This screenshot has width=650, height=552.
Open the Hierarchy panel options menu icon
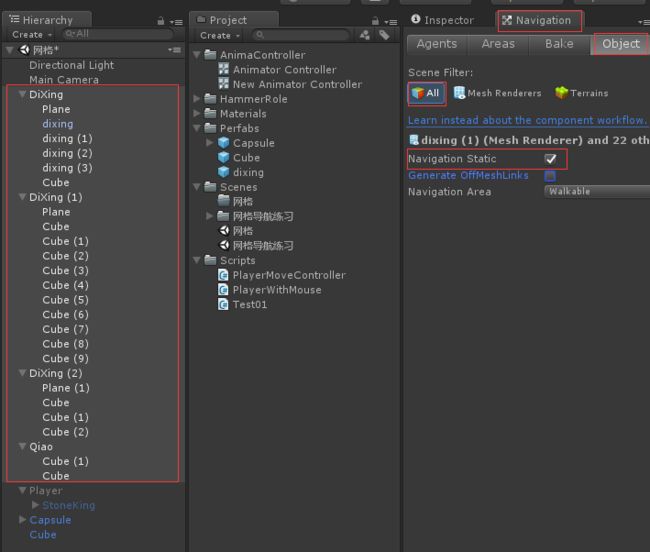177,22
